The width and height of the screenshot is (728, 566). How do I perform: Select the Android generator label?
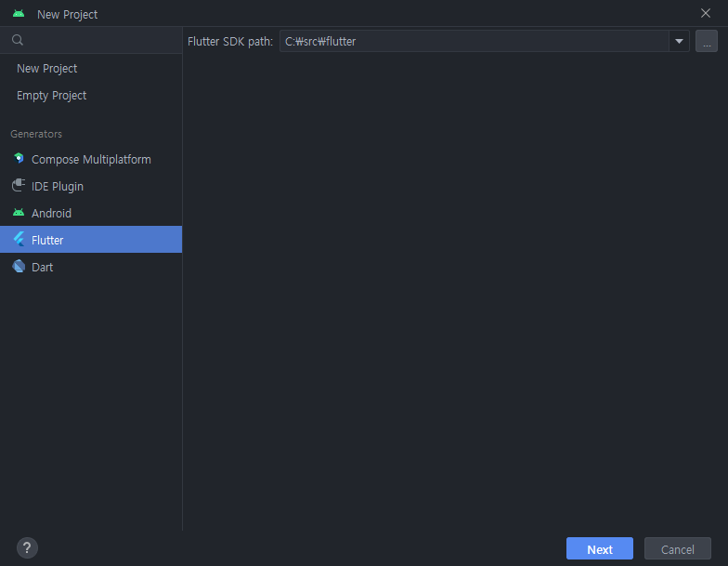(52, 214)
